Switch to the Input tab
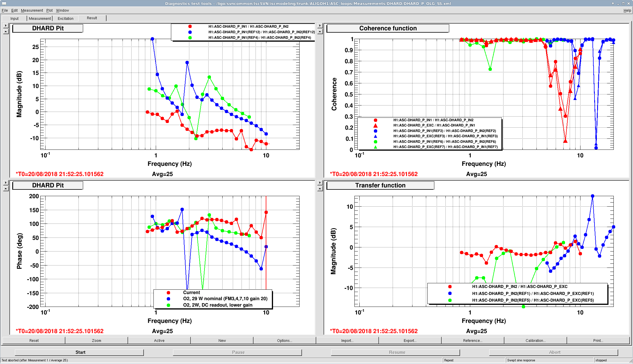The width and height of the screenshot is (633, 364). point(14,18)
